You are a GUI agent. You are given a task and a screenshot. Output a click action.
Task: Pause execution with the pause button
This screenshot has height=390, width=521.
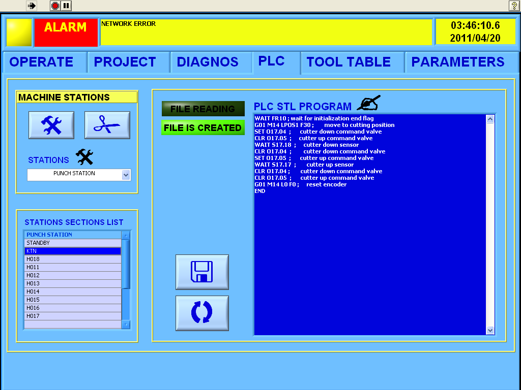pos(66,6)
